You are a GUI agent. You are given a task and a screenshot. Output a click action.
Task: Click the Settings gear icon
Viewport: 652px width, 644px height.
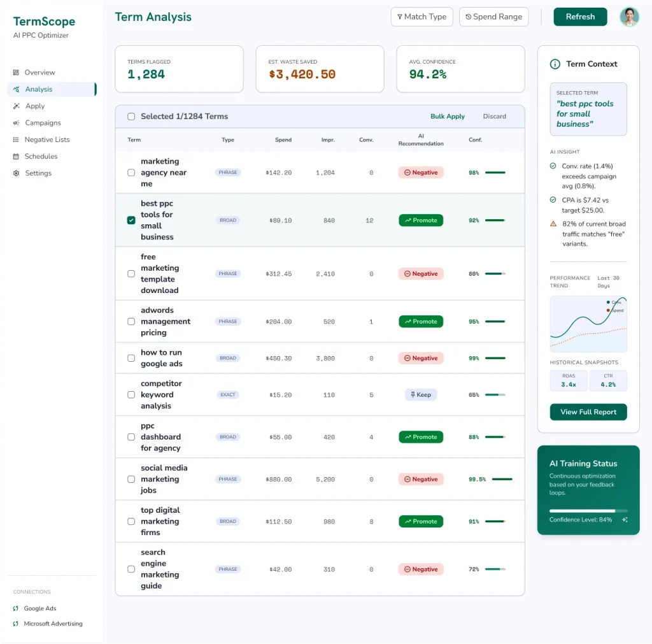(16, 173)
